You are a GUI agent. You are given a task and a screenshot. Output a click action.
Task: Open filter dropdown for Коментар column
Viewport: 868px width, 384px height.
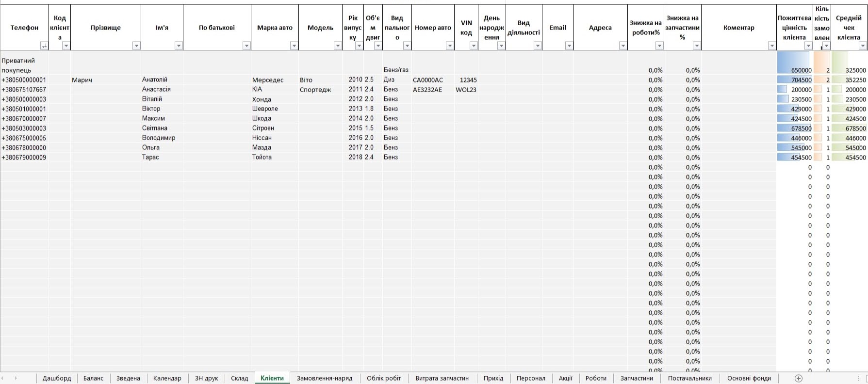click(772, 46)
